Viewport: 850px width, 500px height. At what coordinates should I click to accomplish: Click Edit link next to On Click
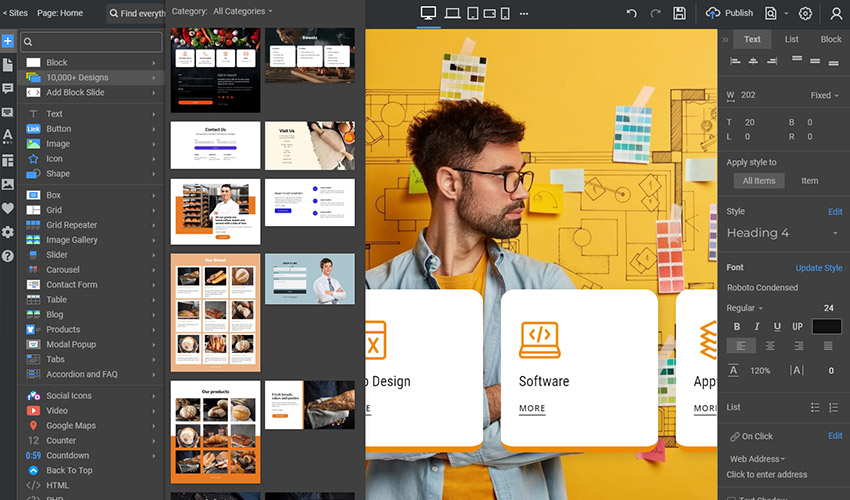835,436
